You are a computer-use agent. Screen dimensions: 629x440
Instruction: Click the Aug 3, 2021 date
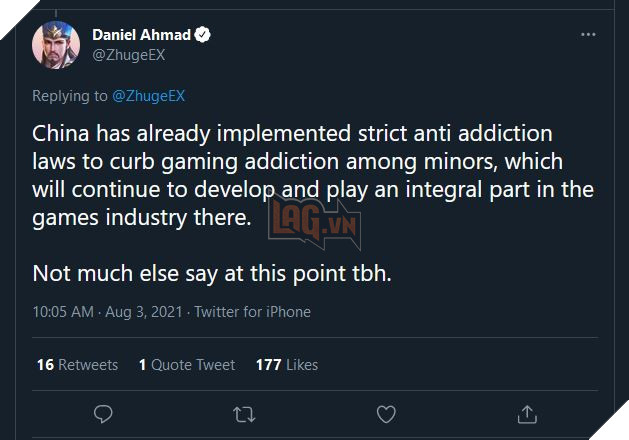[x=145, y=312]
